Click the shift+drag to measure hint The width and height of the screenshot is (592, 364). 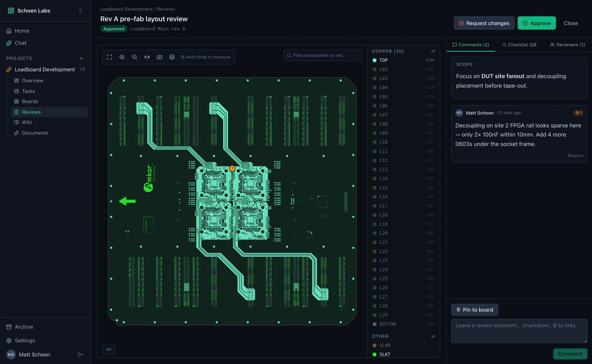pyautogui.click(x=205, y=57)
